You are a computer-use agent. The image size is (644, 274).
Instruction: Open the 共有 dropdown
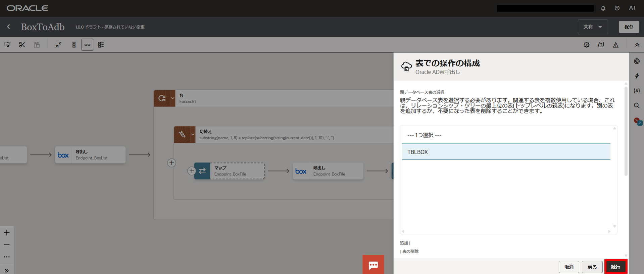click(593, 27)
